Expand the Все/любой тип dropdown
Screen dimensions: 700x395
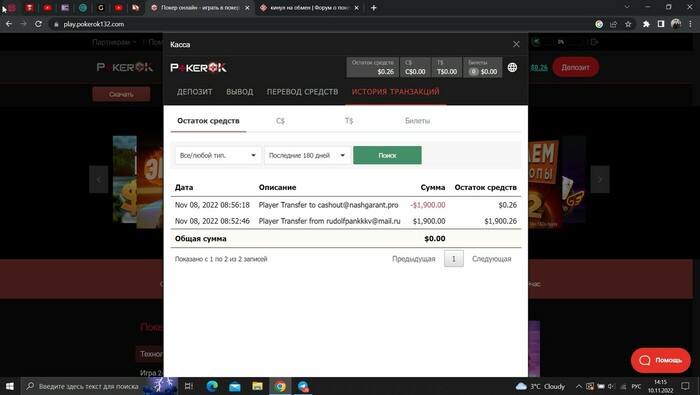tap(218, 155)
